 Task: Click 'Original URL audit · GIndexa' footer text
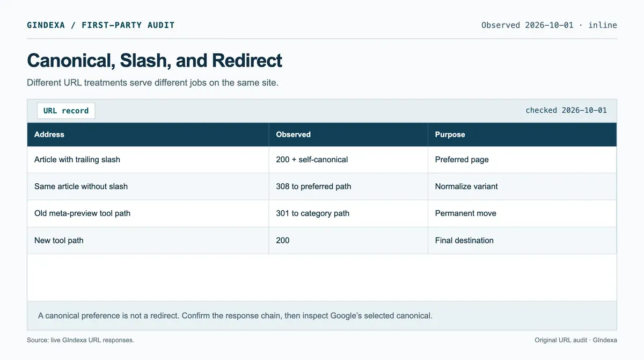coord(576,340)
